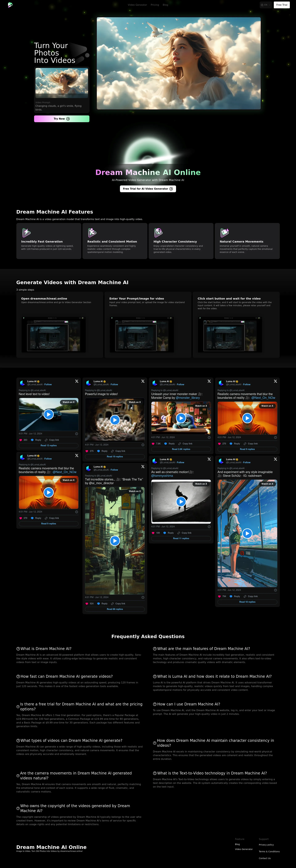This screenshot has height=868, width=296.
Task: Open Blog in top navigation
Action: pyautogui.click(x=165, y=5)
